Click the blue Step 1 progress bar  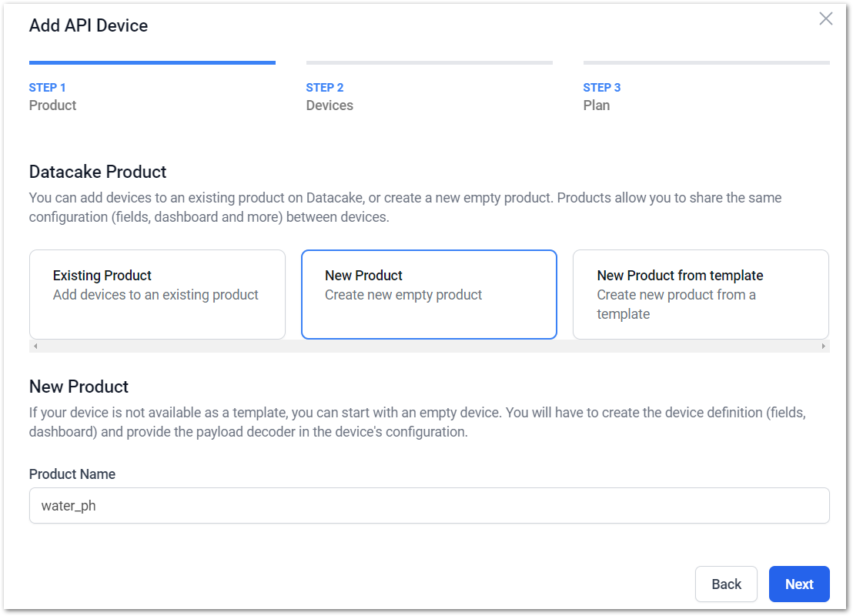pos(152,62)
